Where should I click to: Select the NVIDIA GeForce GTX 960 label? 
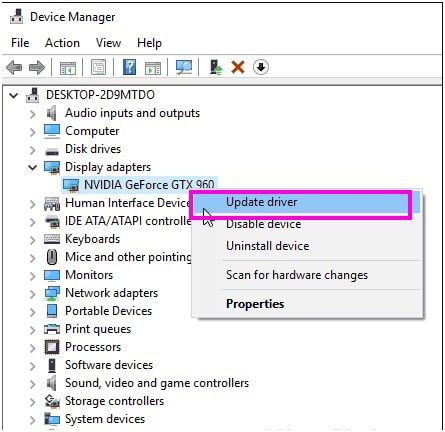pyautogui.click(x=149, y=185)
